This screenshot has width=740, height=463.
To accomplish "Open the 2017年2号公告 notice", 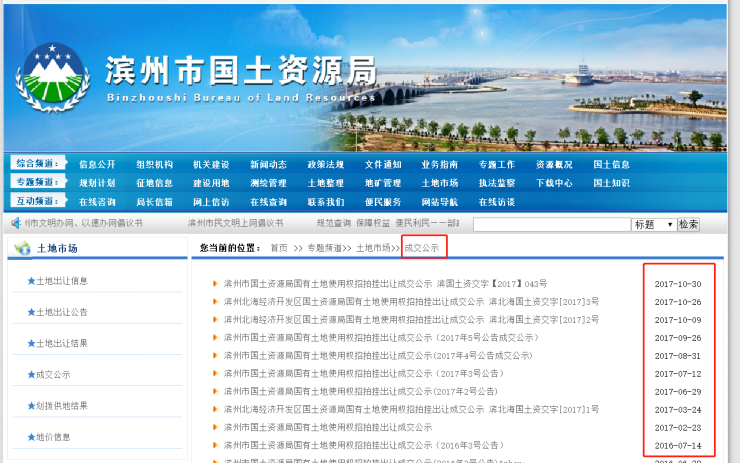I will 361,391.
